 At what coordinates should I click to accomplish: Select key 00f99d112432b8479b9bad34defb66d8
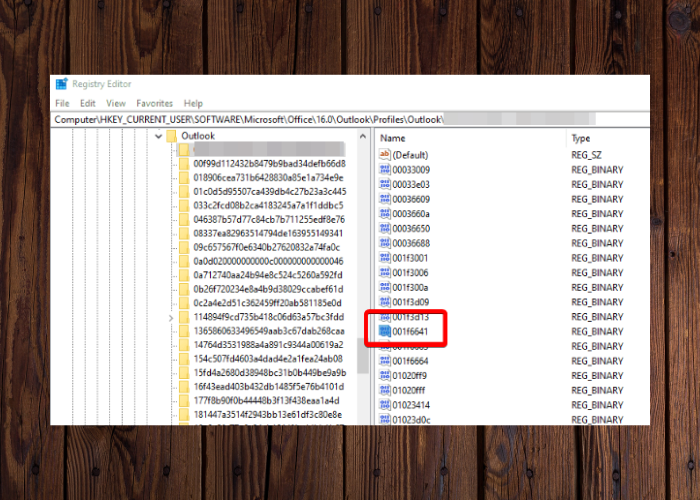(269, 163)
